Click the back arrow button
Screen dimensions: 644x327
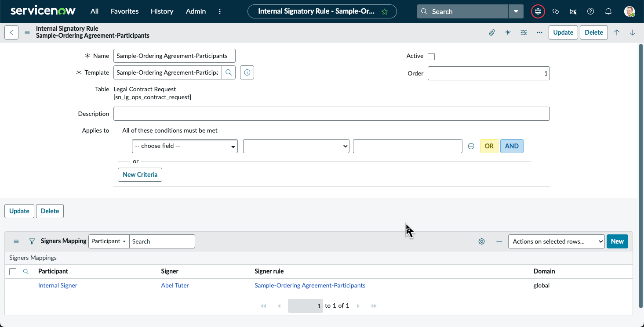pos(11,32)
